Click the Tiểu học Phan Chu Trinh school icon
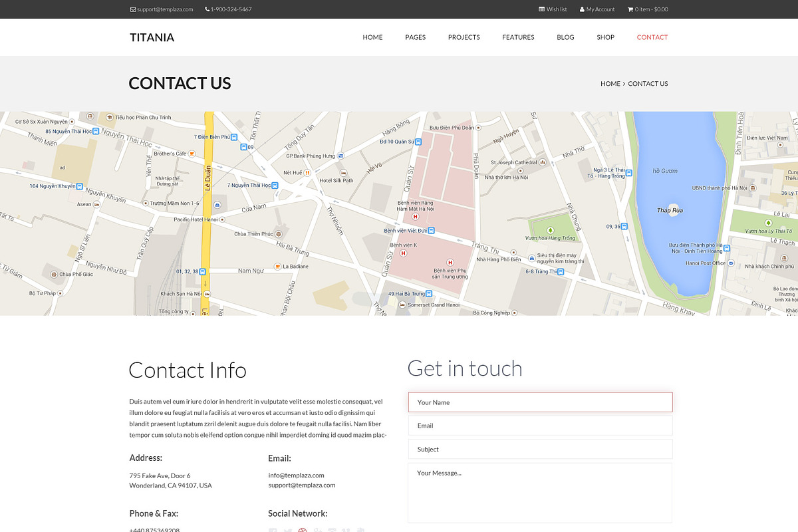 pos(110,117)
